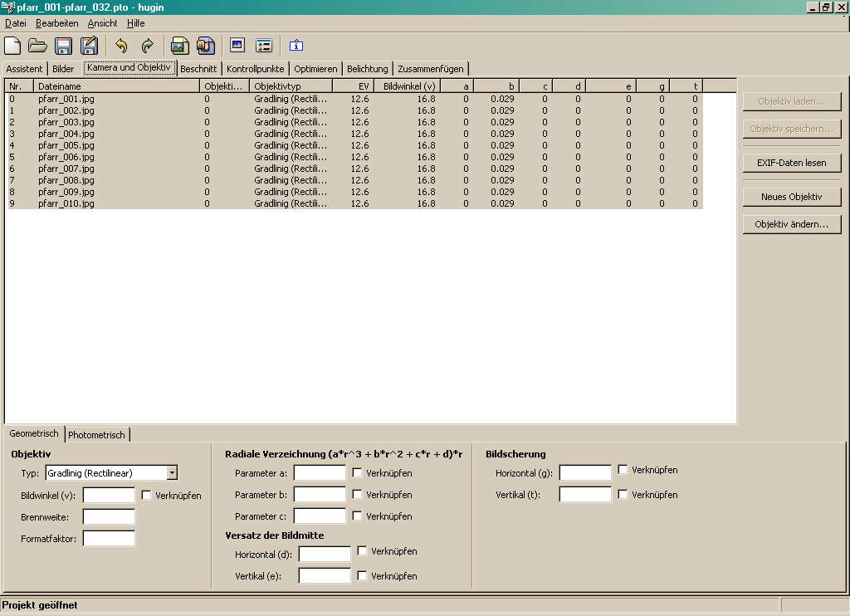The image size is (850, 616).
Task: Open a project with the folder icon
Action: point(37,46)
